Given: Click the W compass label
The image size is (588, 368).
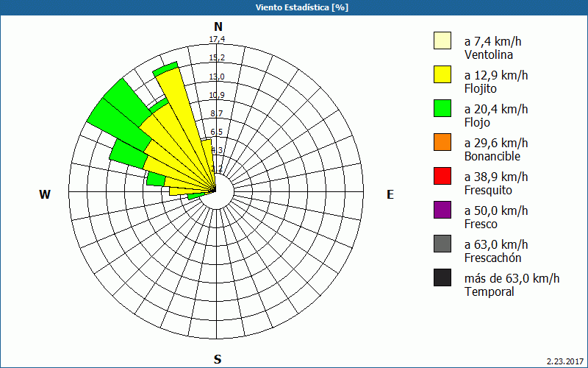Looking at the screenshot, I should point(45,194).
